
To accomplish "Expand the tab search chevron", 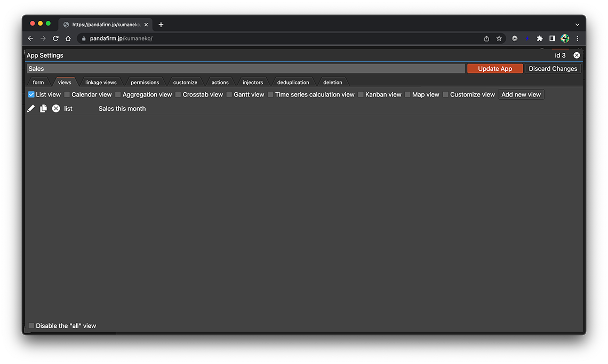I will pos(577,25).
